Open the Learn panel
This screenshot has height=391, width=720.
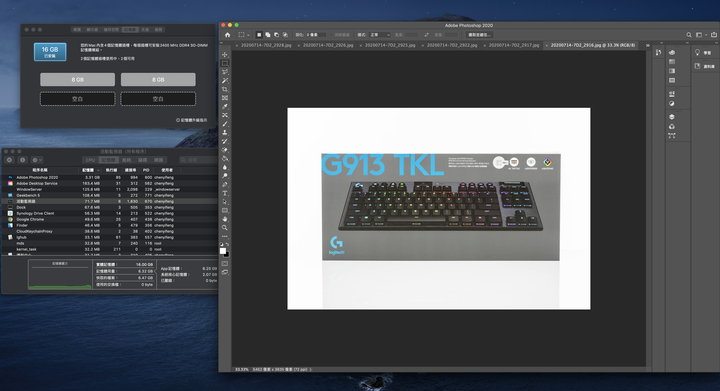point(703,53)
